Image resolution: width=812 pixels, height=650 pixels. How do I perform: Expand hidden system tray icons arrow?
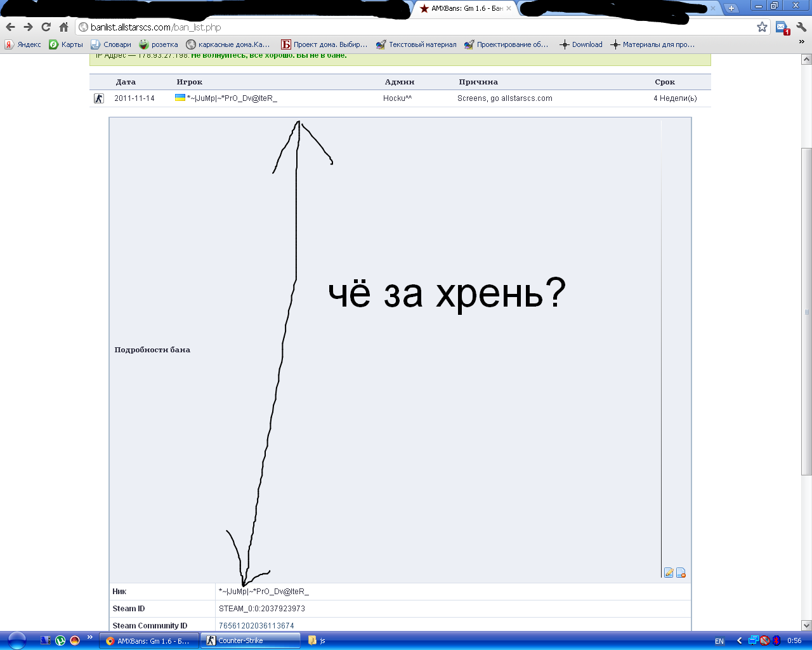pyautogui.click(x=739, y=640)
